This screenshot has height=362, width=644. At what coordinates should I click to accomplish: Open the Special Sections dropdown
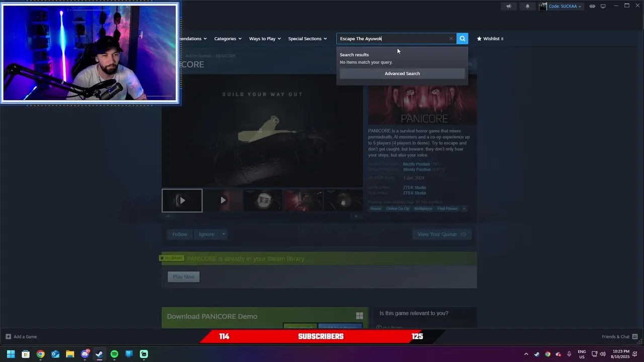click(307, 39)
